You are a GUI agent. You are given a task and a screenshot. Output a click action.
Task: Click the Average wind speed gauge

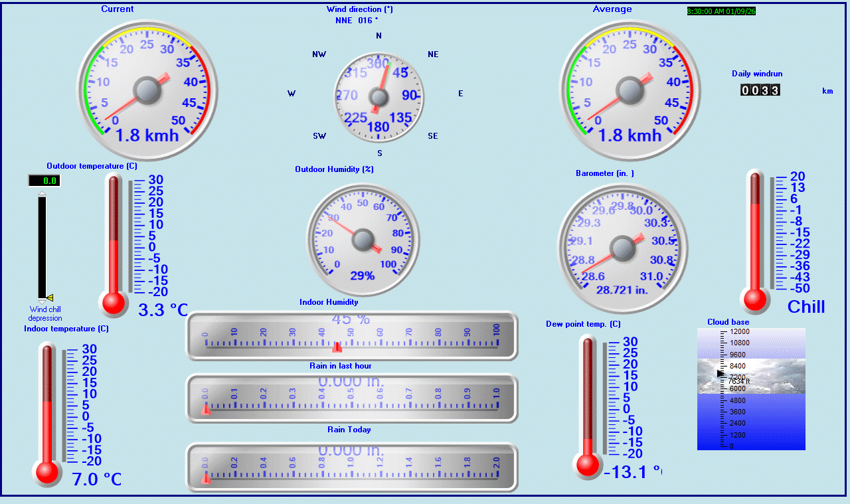pyautogui.click(x=629, y=90)
